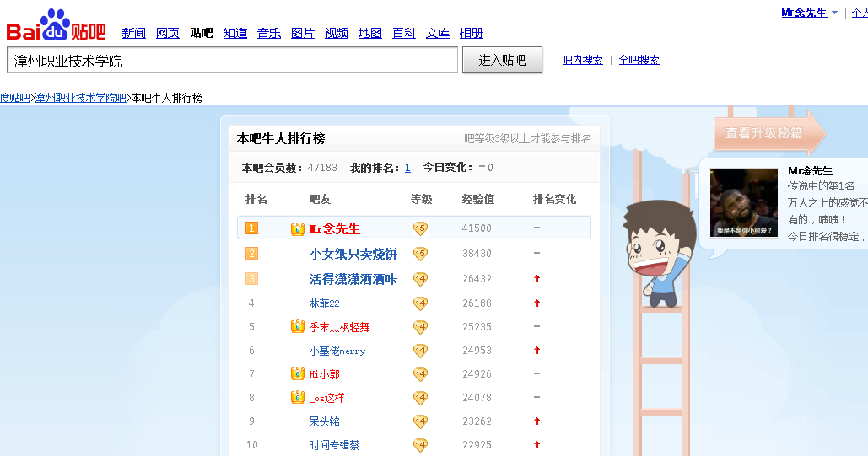Screen dimensions: 868x456
Task: Click the 排名变化 column header
Action: (555, 199)
